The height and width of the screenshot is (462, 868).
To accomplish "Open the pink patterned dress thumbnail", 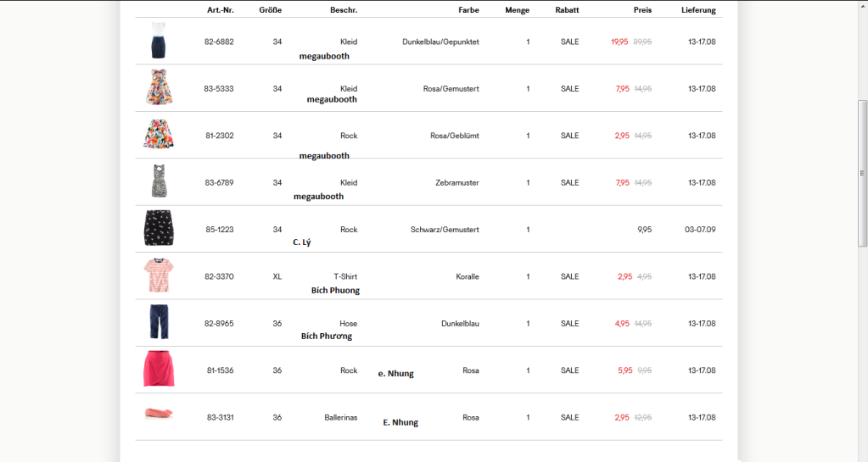I will pos(159,87).
